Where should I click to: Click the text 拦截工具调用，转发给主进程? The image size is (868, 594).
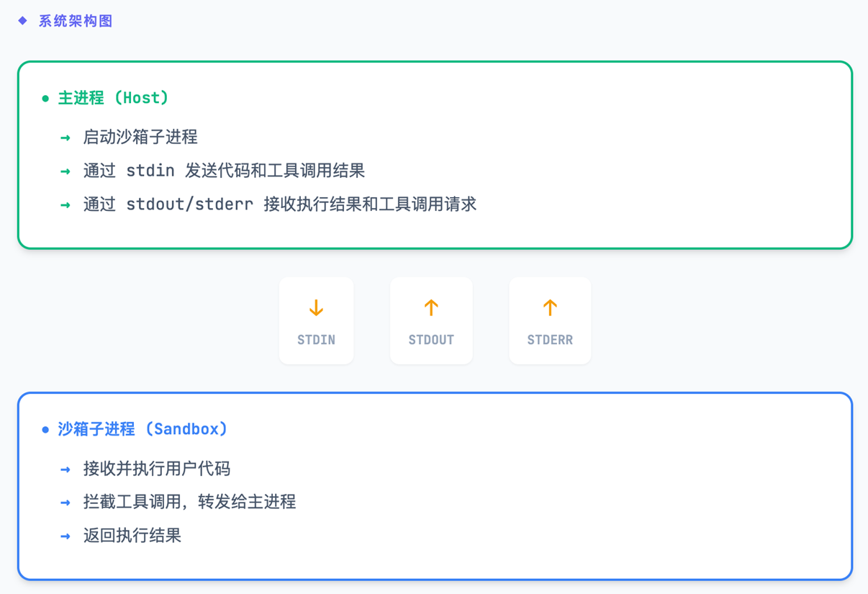189,502
